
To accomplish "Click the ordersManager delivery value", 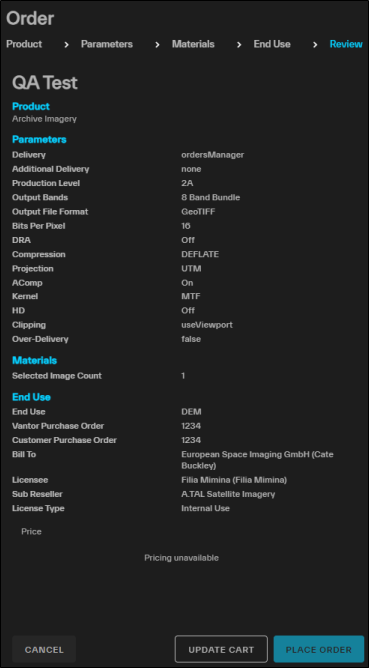I will 213,155.
